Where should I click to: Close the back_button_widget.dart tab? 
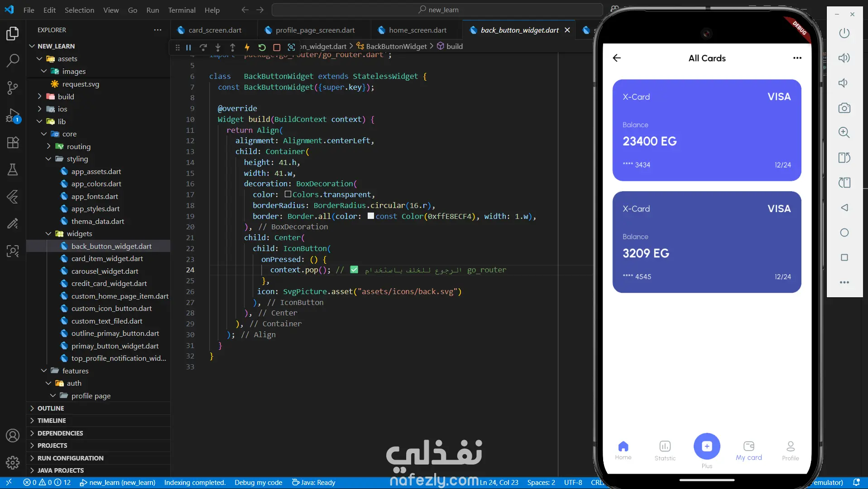(x=567, y=30)
